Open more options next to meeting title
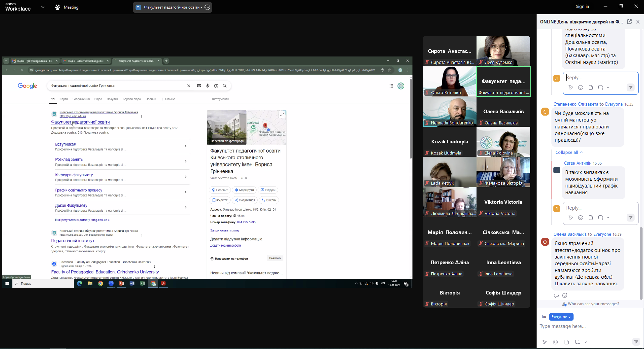 tap(207, 7)
